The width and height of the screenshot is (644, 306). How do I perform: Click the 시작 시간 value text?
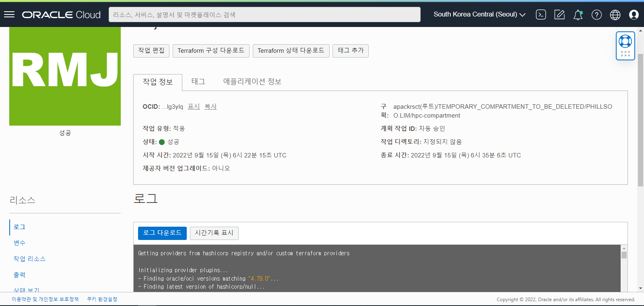(x=229, y=155)
